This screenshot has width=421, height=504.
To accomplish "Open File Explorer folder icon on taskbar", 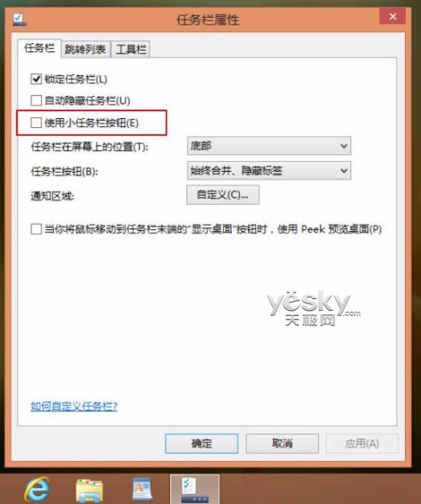I will click(89, 491).
